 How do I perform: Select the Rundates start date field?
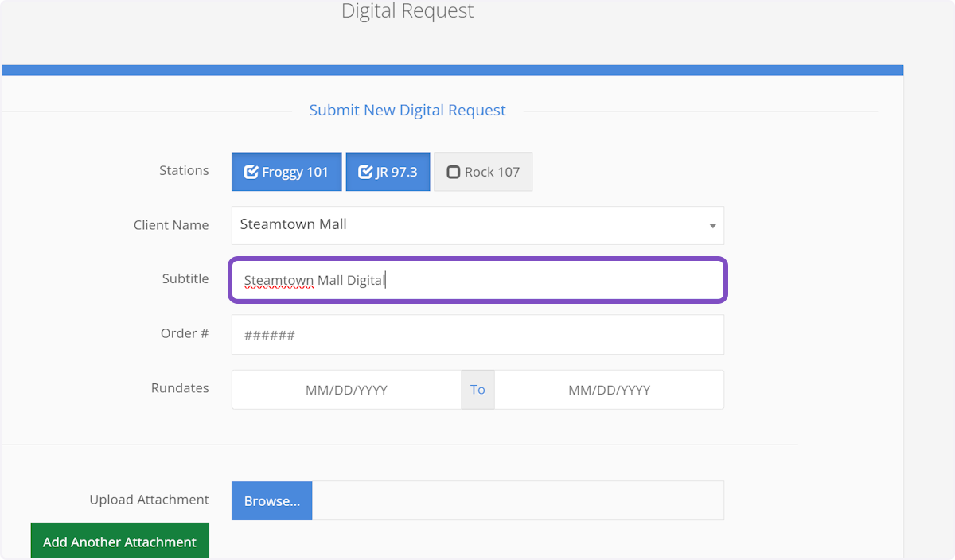coord(346,390)
